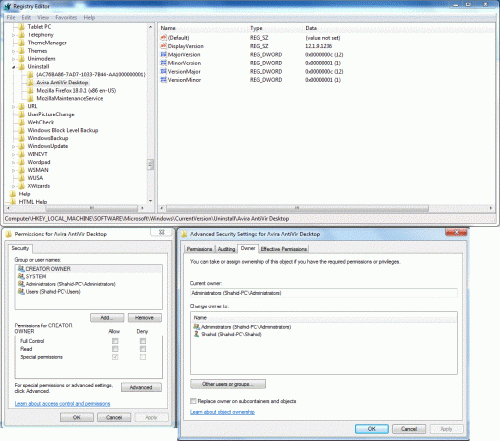Viewport: 500px width, 441px height.
Task: Click the MozillaMaintenanceService folder icon
Action: 30,98
